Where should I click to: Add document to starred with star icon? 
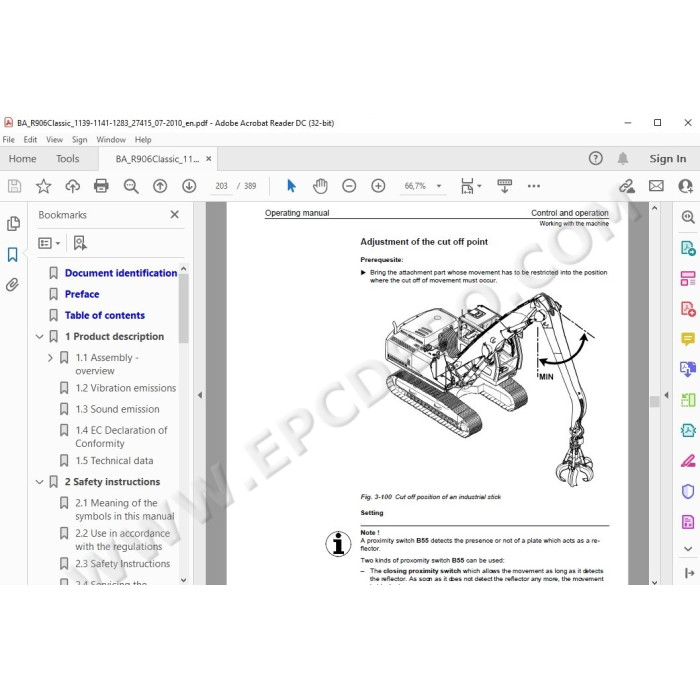pyautogui.click(x=43, y=186)
